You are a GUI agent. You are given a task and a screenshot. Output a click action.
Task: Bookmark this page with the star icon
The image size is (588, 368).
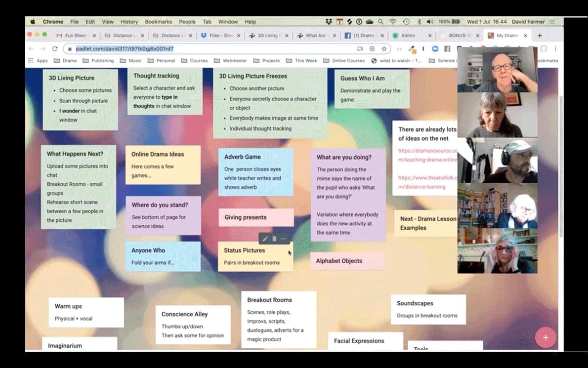(x=384, y=49)
